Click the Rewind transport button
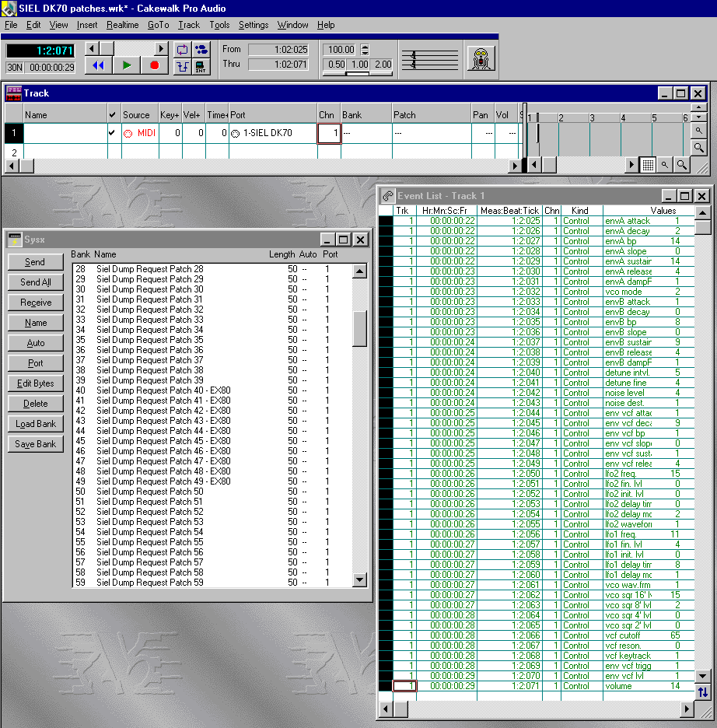Screen dimensions: 717x728 point(98,65)
